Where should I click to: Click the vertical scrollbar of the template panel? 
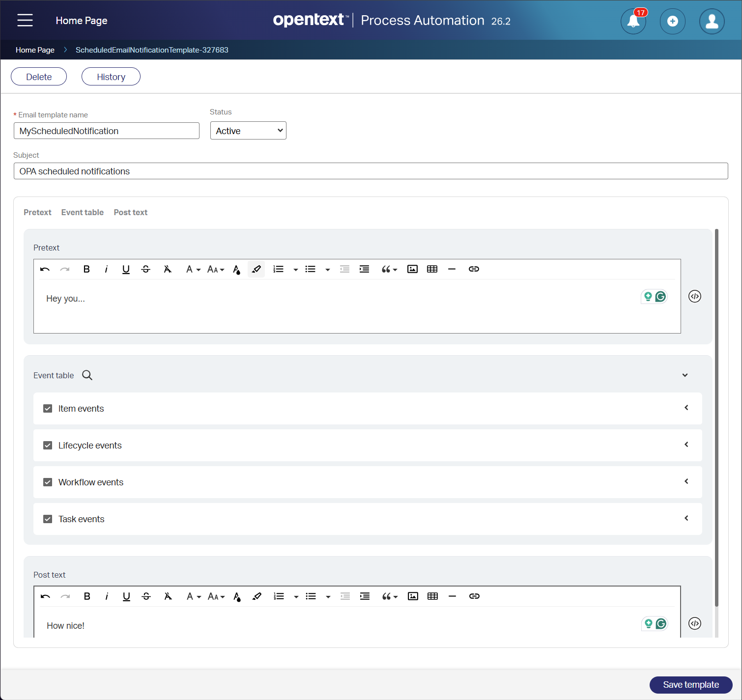[x=716, y=418]
